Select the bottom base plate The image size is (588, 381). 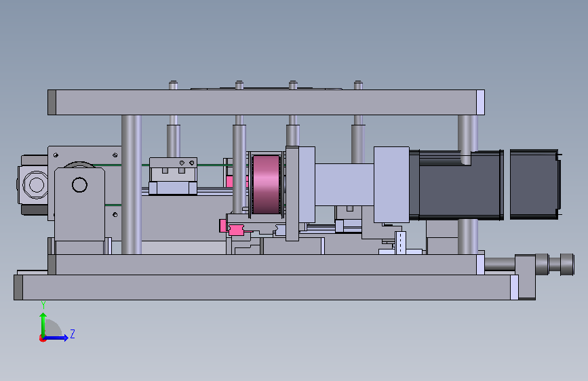click(266, 287)
